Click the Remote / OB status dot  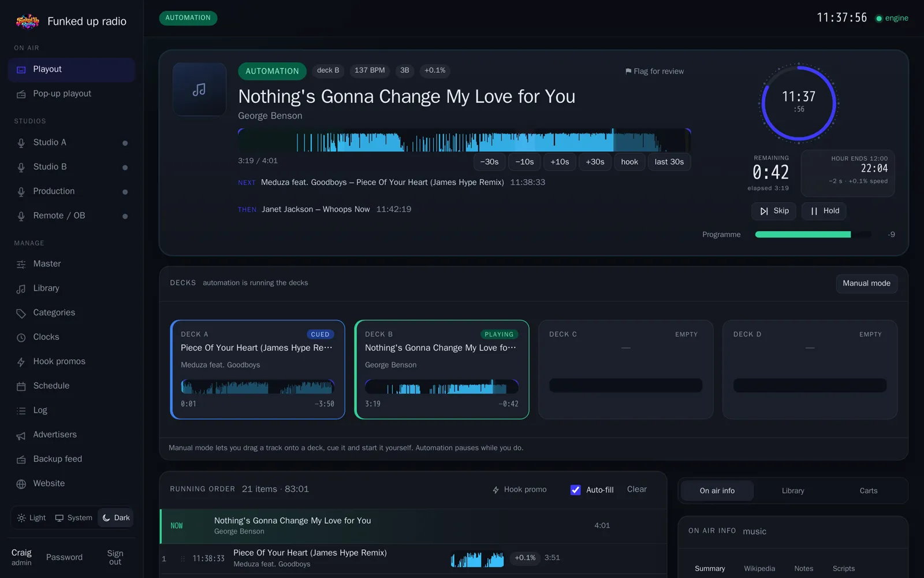point(125,216)
